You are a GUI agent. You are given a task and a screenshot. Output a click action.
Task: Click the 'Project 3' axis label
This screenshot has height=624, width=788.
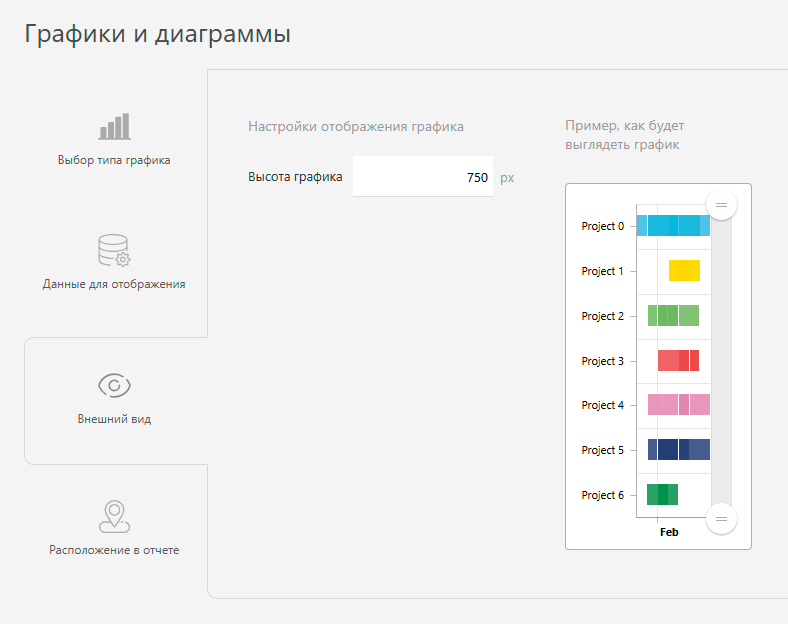point(603,361)
